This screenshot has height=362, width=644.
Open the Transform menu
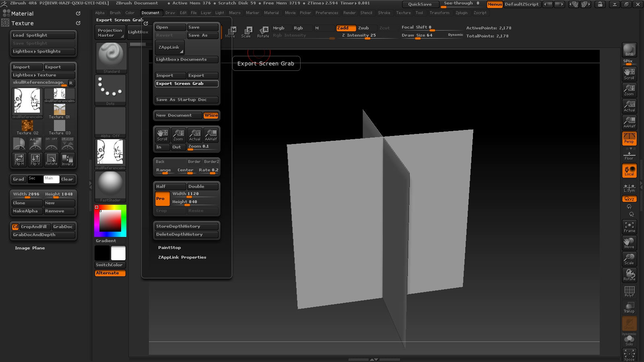pos(440,13)
